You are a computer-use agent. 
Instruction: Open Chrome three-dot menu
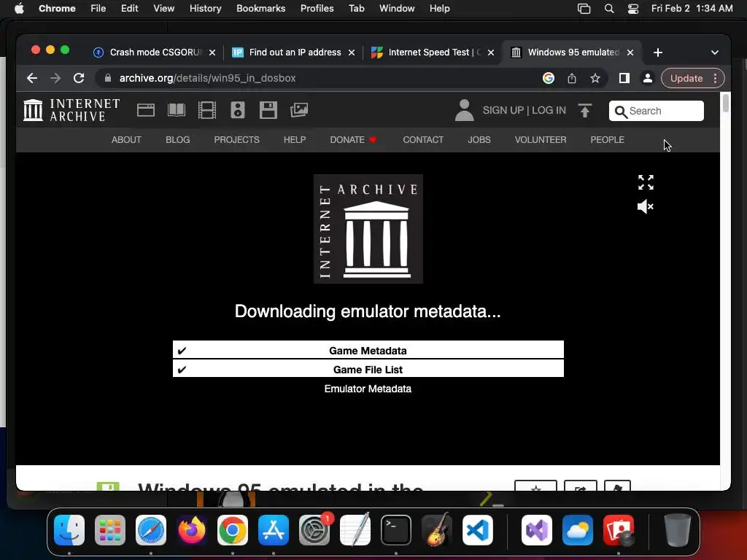pyautogui.click(x=715, y=78)
